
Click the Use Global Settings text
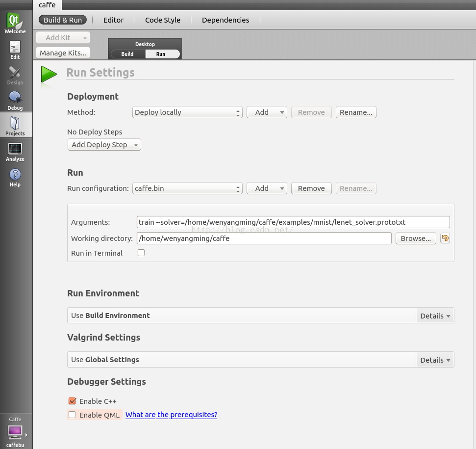point(105,360)
